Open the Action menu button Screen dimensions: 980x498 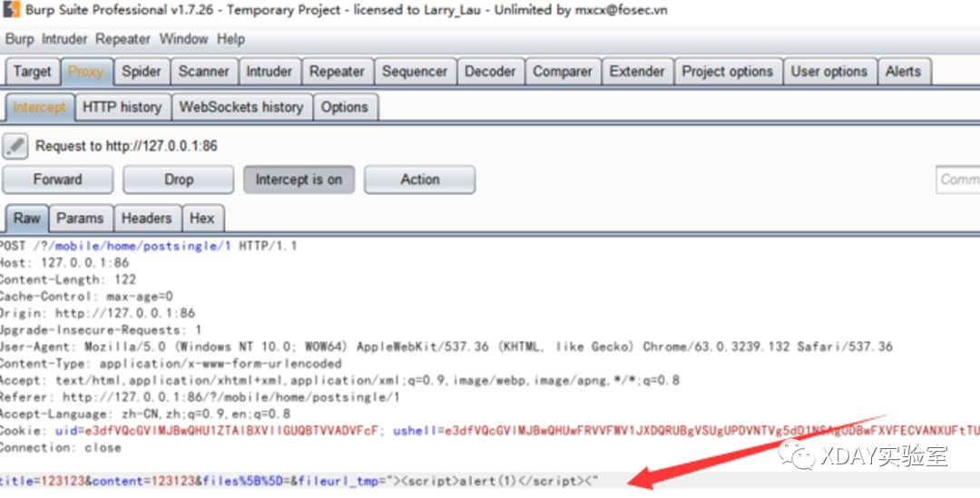pyautogui.click(x=420, y=180)
